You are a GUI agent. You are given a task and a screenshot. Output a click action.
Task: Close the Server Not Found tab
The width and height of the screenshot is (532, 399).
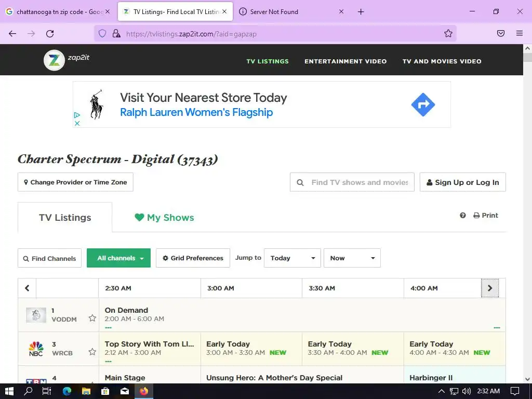coord(341,11)
